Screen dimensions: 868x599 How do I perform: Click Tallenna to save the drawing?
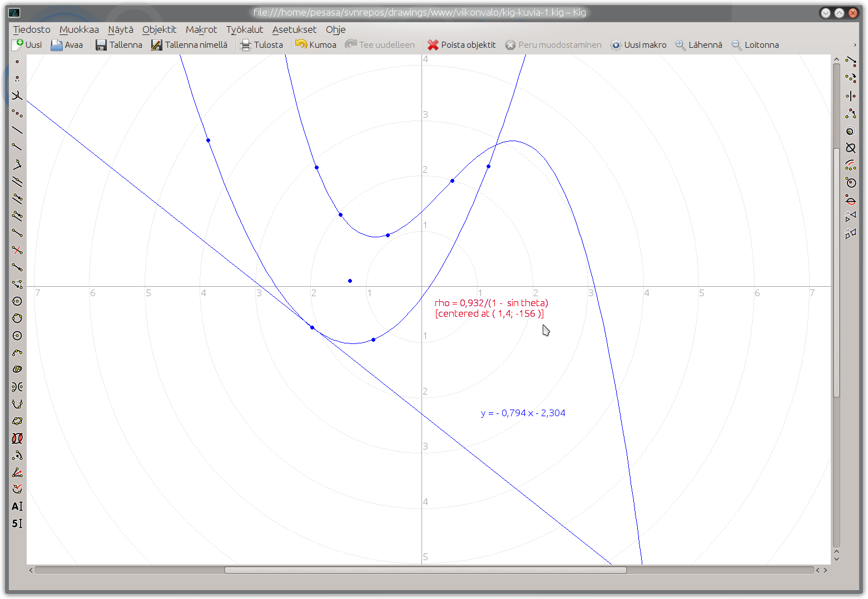(x=119, y=45)
